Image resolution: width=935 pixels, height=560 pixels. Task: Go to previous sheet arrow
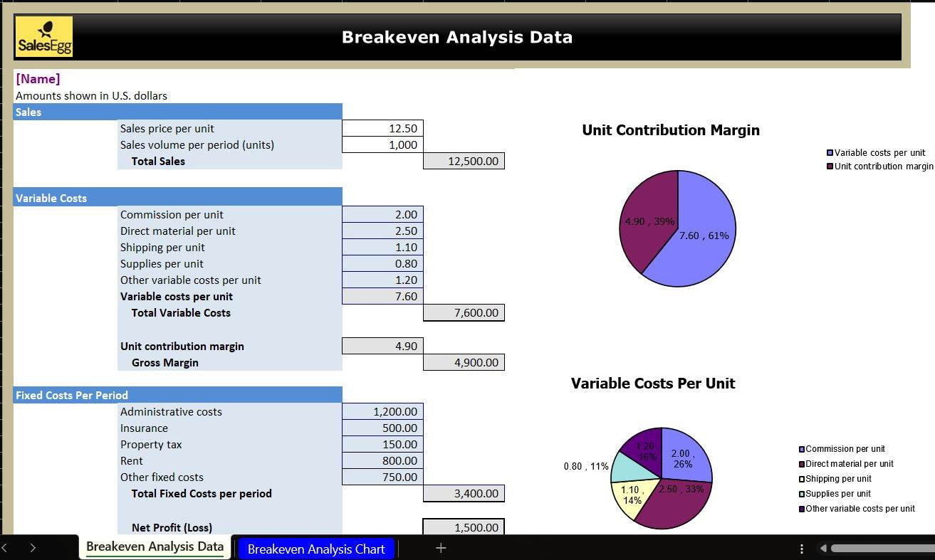pyautogui.click(x=4, y=548)
